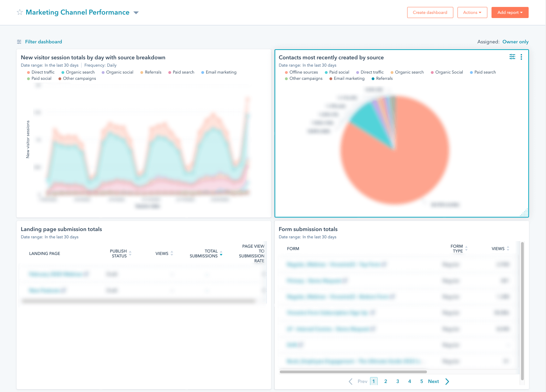
Task: Open the Contacts report filter settings icon
Action: (x=512, y=57)
